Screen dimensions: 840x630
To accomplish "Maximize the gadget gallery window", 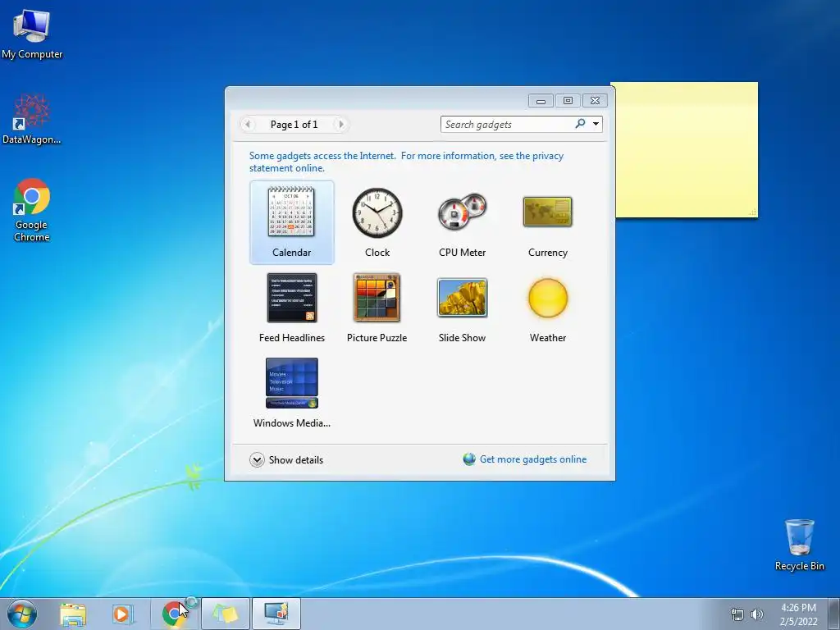I will click(x=568, y=101).
